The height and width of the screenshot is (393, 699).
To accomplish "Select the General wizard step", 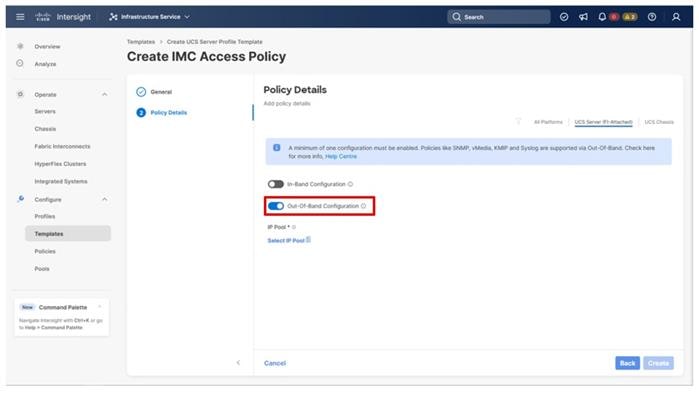I will coord(161,92).
